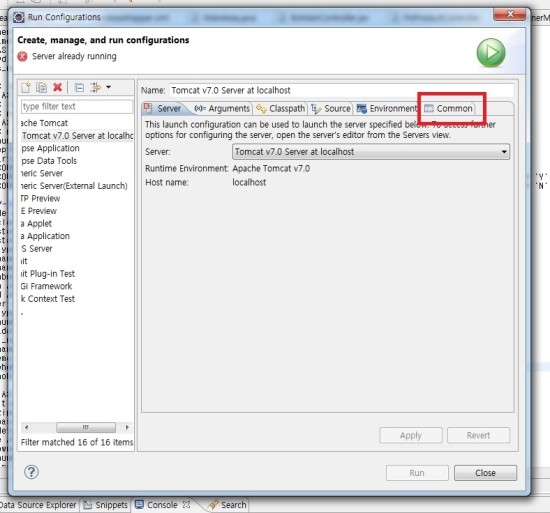Viewport: 550px width, 513px height.
Task: Open the Search view tab in Eclipse
Action: [227, 505]
